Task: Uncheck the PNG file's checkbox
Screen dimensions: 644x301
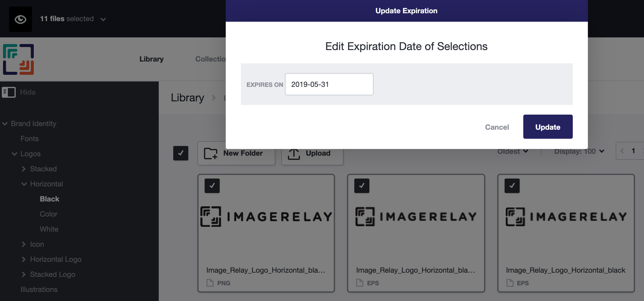Action: click(212, 186)
